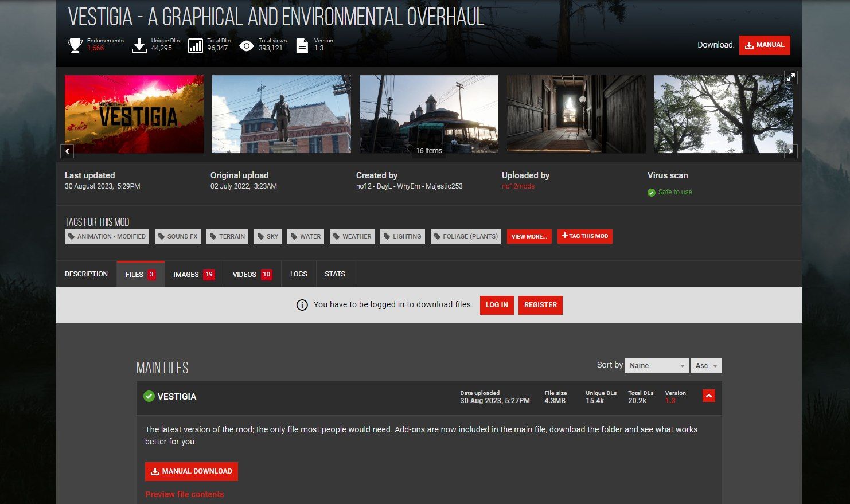850x504 pixels.
Task: Select the Foliage (Plants) tag
Action: click(x=466, y=236)
